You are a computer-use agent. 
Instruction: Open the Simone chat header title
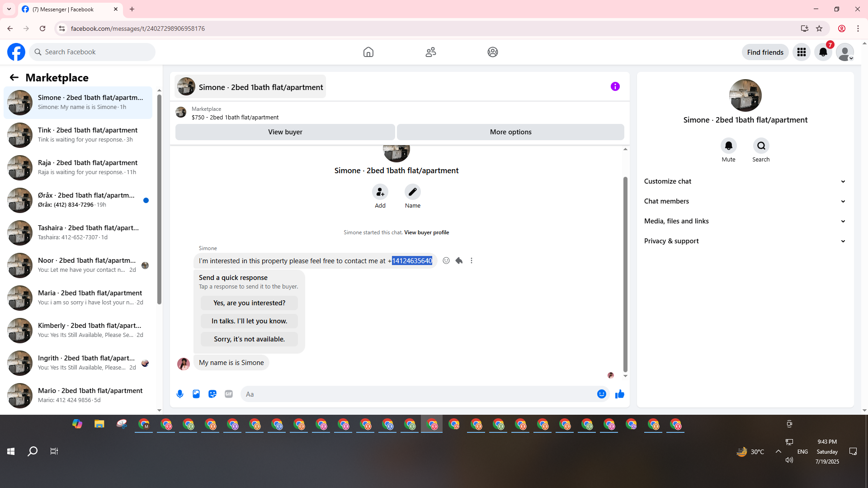[250, 87]
